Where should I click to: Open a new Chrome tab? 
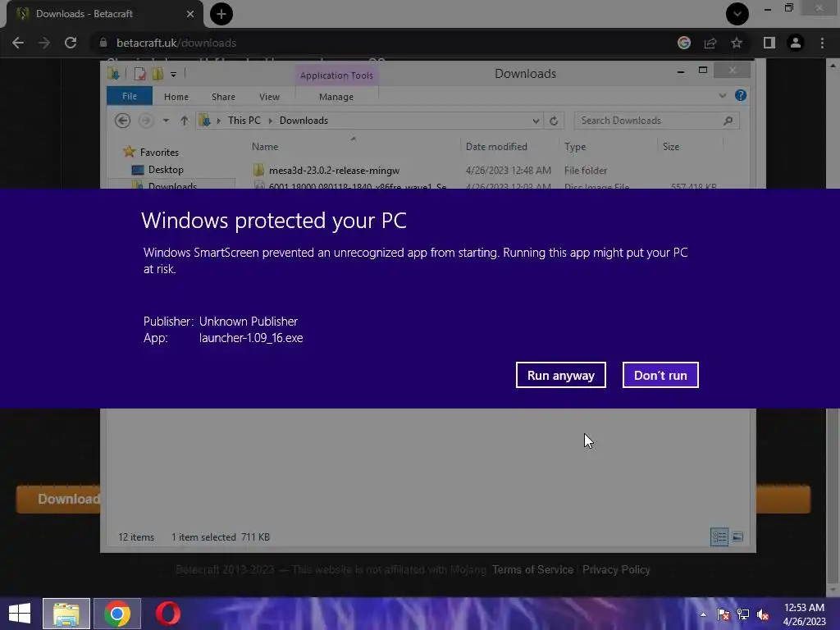coord(221,14)
